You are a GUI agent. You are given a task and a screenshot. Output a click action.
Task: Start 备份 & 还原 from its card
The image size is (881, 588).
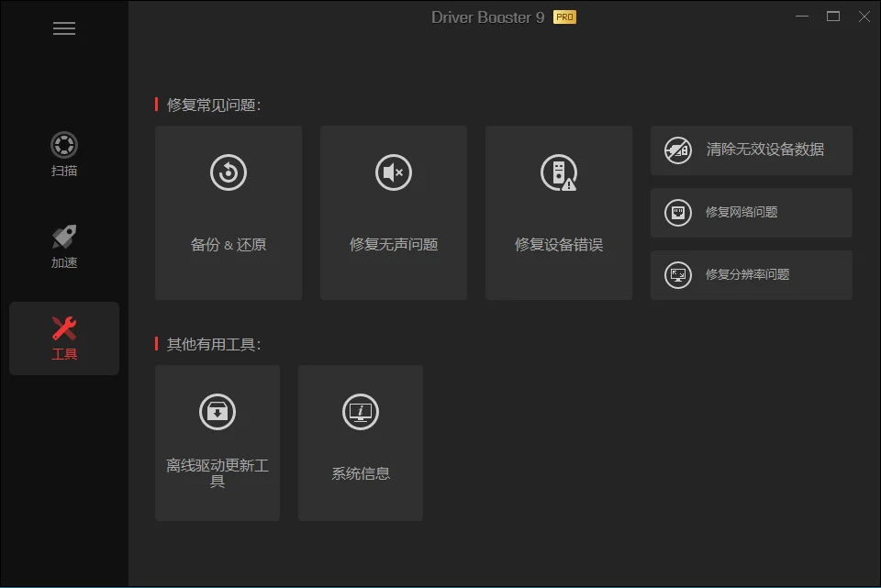(228, 213)
